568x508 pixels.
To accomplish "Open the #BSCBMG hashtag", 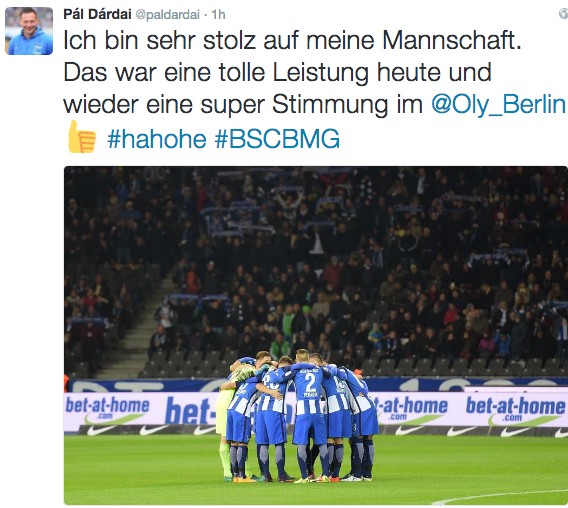I will 277,139.
